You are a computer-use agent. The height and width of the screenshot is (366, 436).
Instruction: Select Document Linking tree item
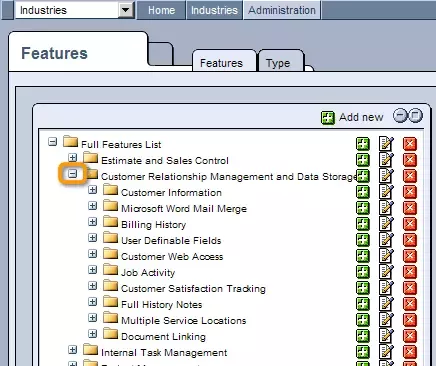pyautogui.click(x=163, y=337)
